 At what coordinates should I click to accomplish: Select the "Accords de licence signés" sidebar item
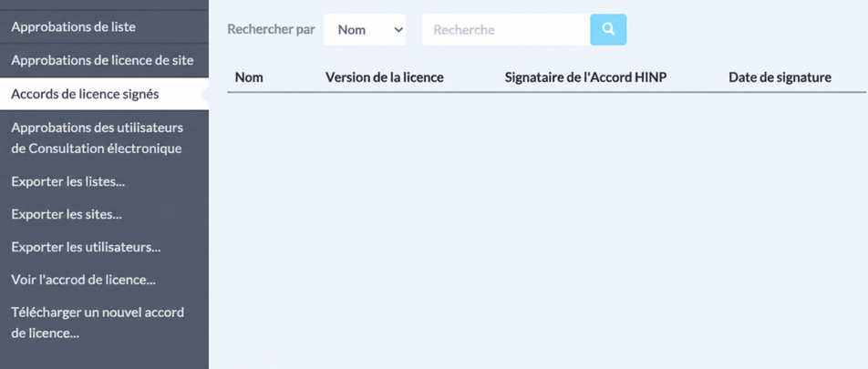(104, 94)
